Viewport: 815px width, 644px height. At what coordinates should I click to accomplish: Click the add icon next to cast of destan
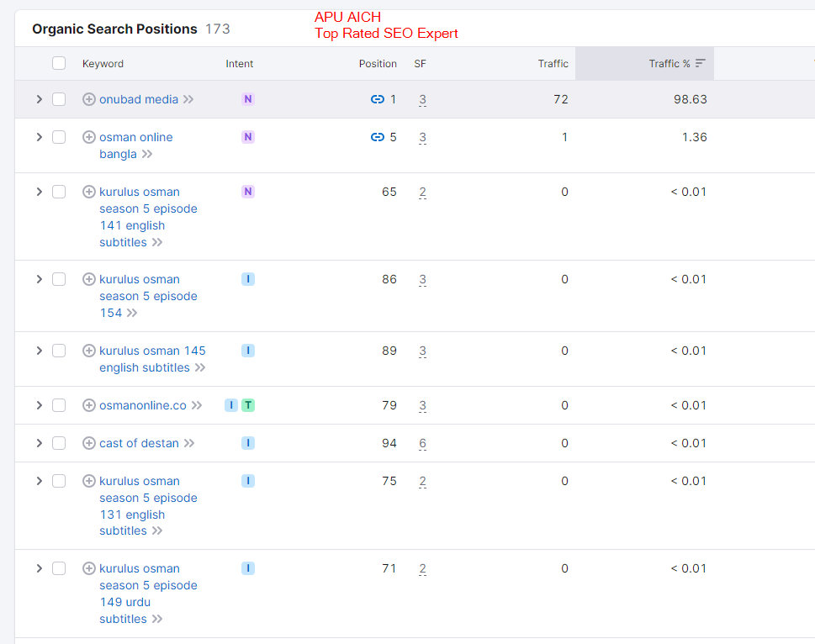click(89, 443)
